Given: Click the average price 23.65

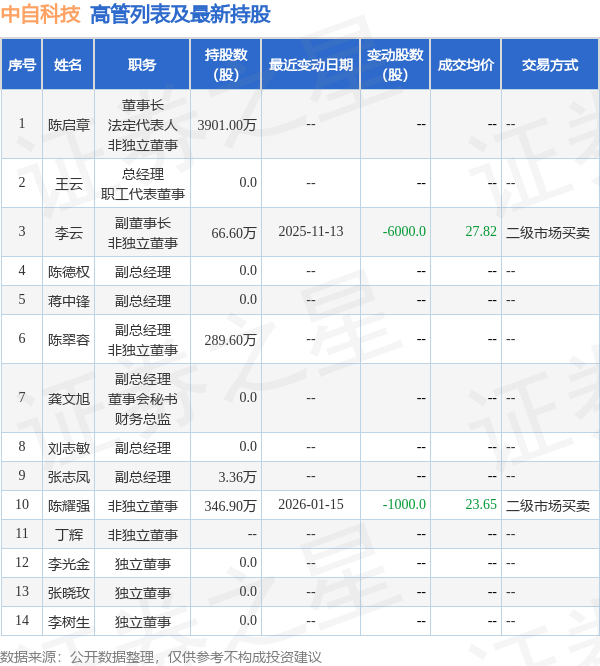Looking at the screenshot, I should click(481, 505).
